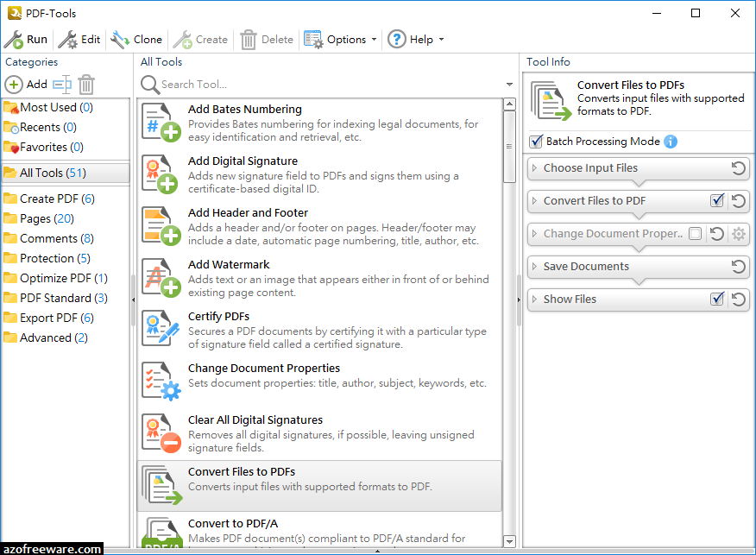Select the Add Watermark tool icon
756x555 pixels.
point(161,278)
